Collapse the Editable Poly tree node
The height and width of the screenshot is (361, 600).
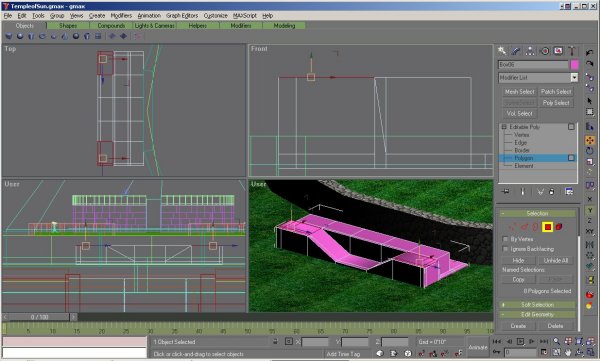click(x=504, y=127)
